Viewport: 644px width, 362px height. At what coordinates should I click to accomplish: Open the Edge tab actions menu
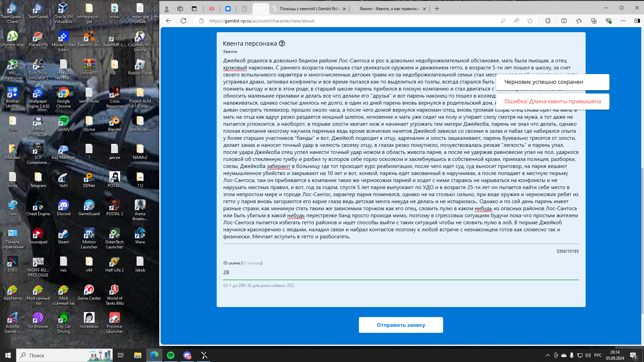(194, 9)
